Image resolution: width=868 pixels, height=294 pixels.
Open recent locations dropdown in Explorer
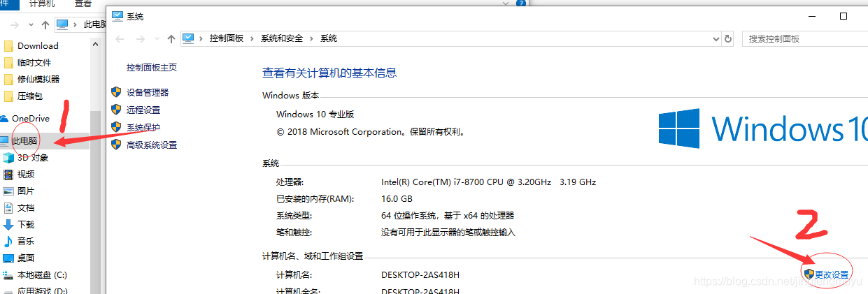tap(30, 25)
